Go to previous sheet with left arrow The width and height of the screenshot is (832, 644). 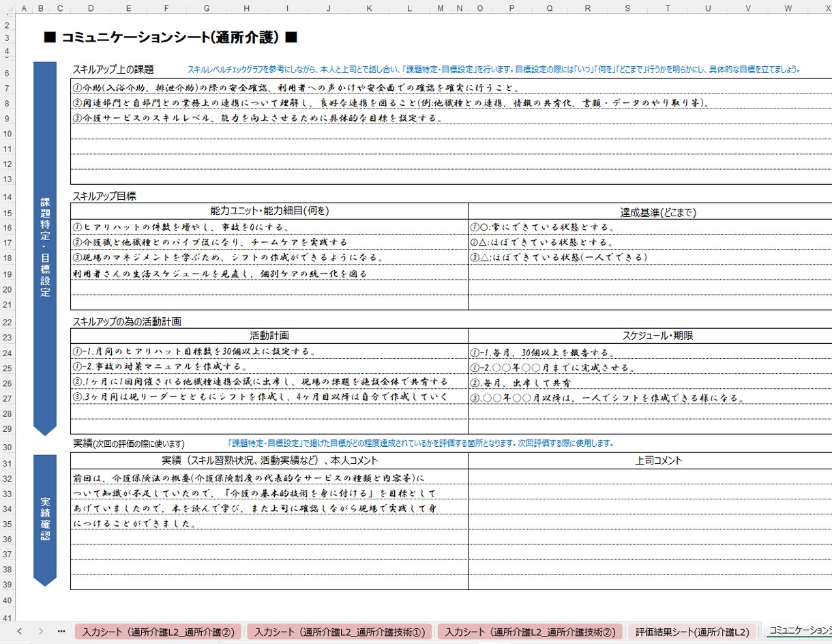point(19,631)
